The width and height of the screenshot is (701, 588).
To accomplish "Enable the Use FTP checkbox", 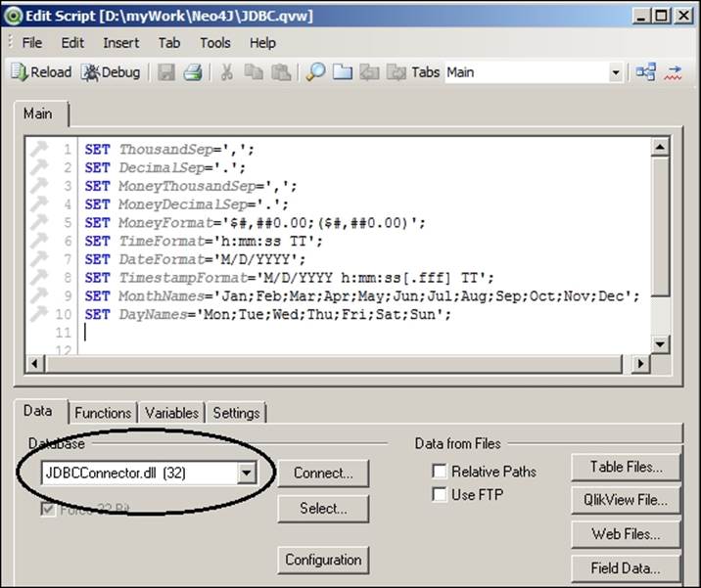I will [440, 494].
